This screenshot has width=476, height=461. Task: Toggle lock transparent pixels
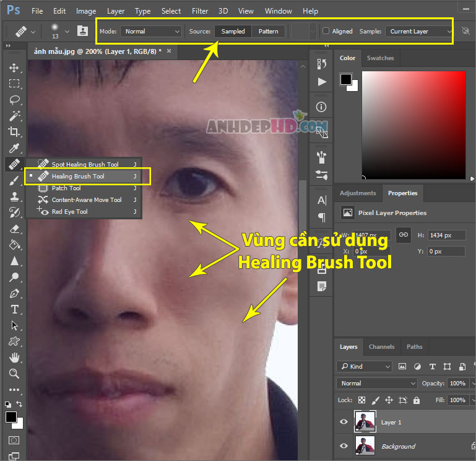[x=361, y=400]
